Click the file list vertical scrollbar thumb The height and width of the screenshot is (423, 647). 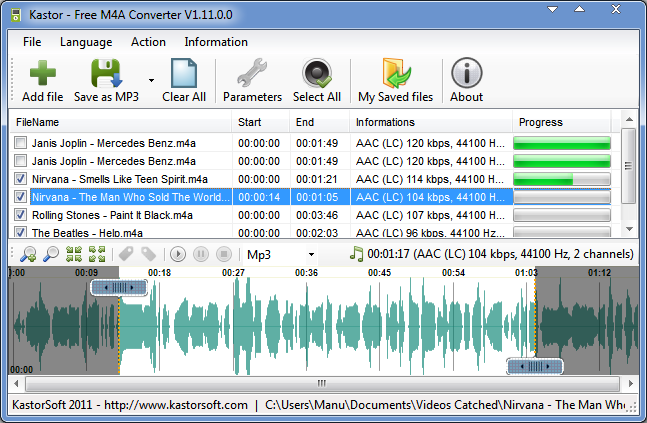pos(629,166)
